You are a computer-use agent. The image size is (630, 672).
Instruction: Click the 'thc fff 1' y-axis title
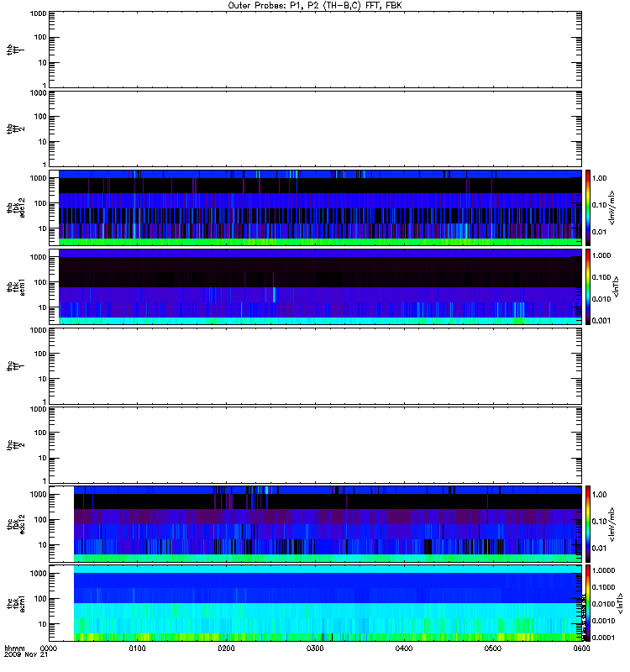point(15,366)
